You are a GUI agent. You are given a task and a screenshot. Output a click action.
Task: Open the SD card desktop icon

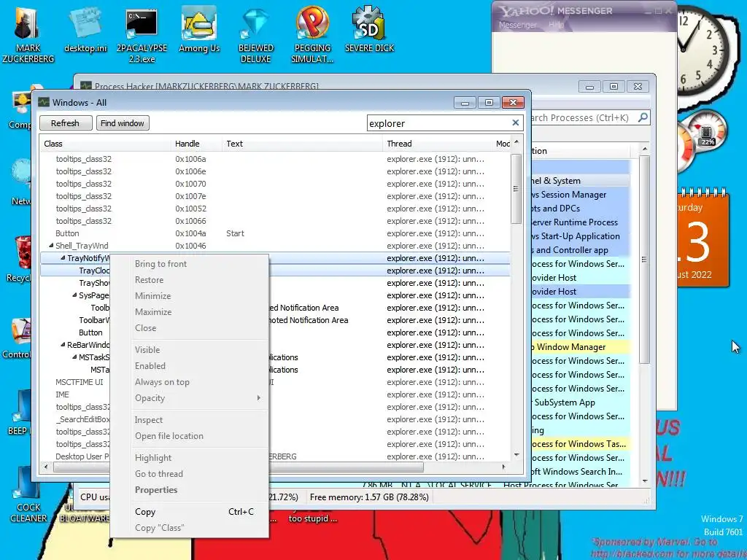(369, 29)
